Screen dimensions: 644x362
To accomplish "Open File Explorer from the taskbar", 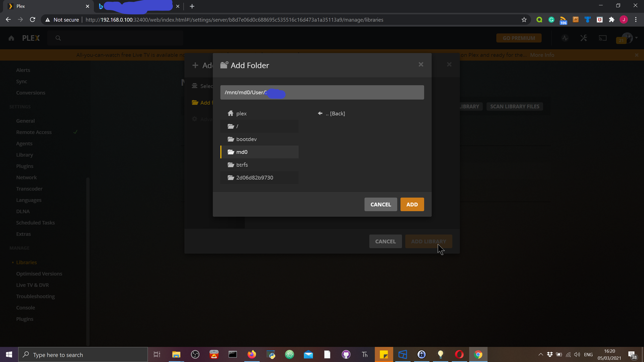I will click(176, 354).
